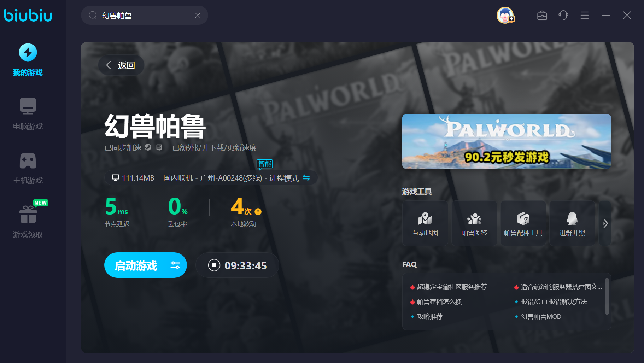Image resolution: width=644 pixels, height=363 pixels.
Task: Click the 启动游戏 launch button
Action: pyautogui.click(x=136, y=265)
